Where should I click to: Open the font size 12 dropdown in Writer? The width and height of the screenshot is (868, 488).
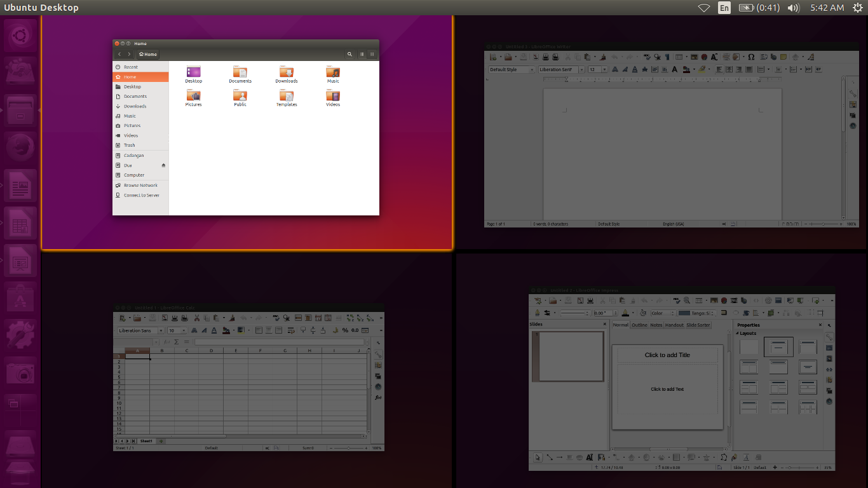[604, 69]
